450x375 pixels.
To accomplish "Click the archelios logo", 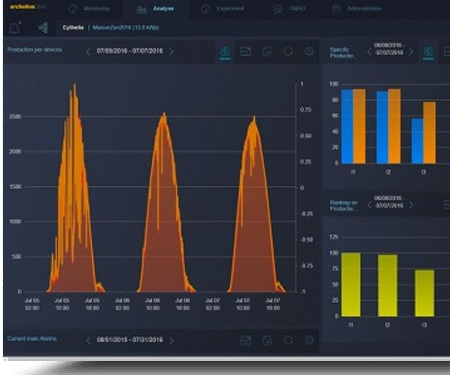I will (27, 7).
